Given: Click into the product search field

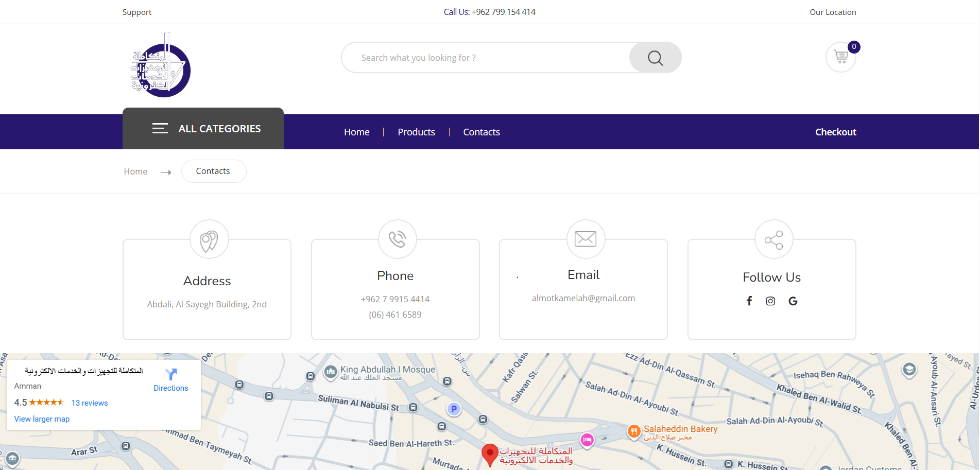Looking at the screenshot, I should [x=484, y=58].
